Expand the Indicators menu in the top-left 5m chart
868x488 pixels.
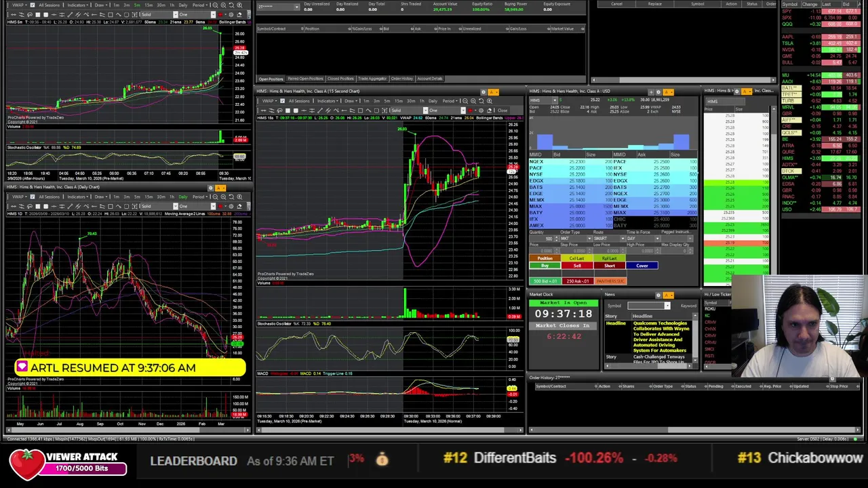77,5
